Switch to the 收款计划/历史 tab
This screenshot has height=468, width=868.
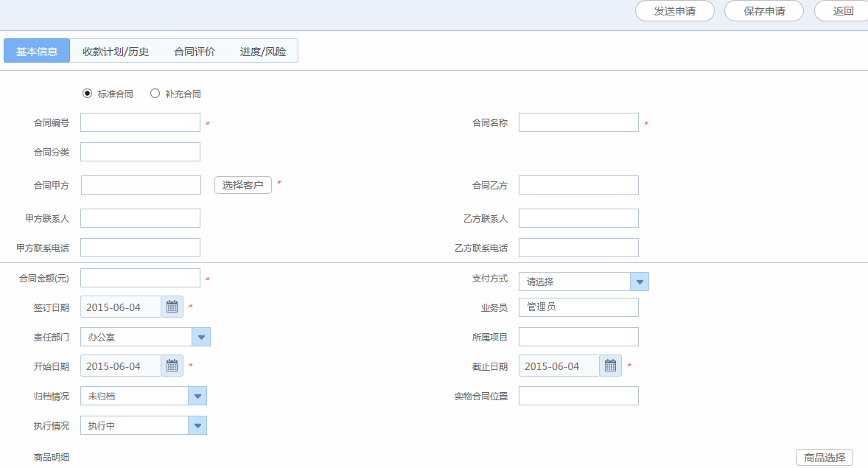tap(116, 52)
